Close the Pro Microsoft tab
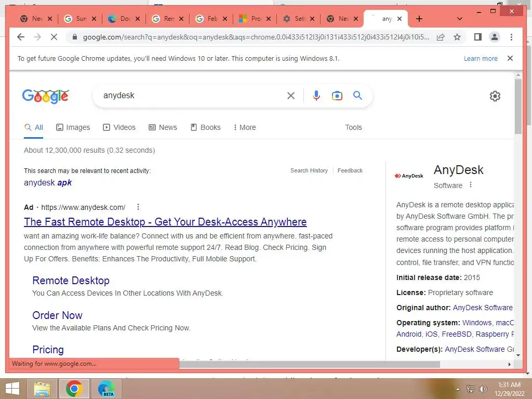Viewport: 532px width, 399px height. 269,19
